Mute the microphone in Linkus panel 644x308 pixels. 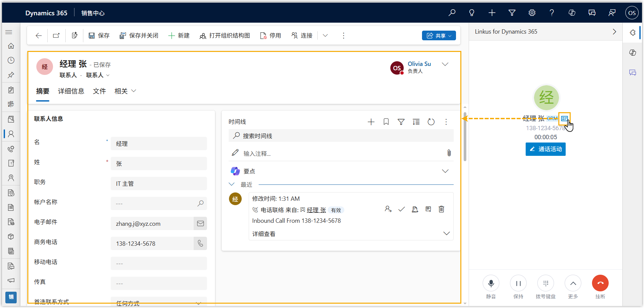pos(491,283)
